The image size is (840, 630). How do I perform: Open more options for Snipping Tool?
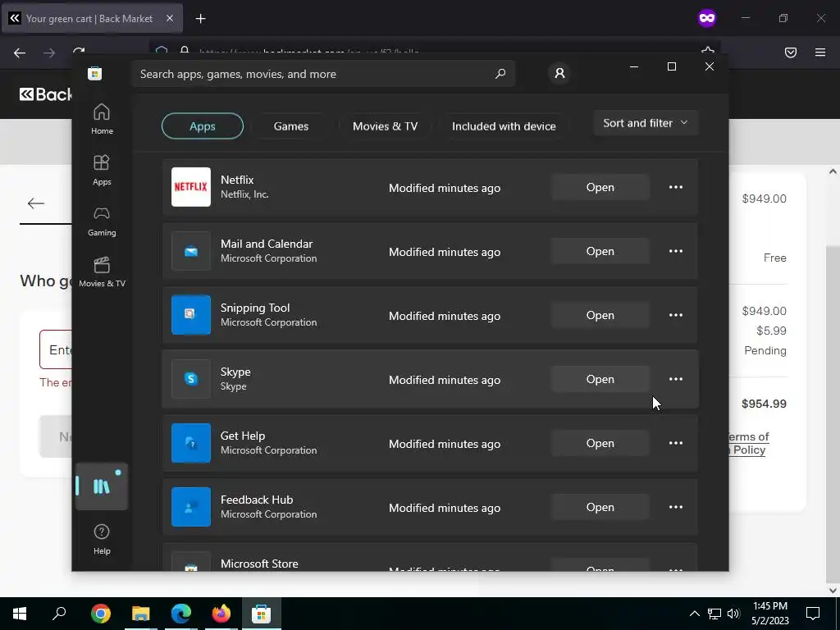[676, 315]
